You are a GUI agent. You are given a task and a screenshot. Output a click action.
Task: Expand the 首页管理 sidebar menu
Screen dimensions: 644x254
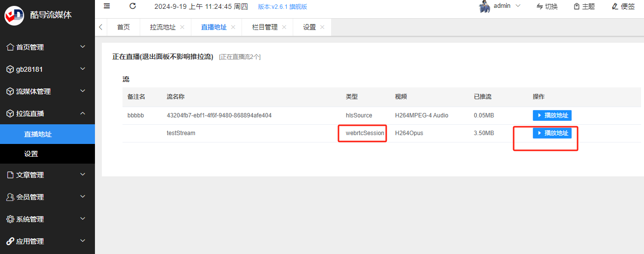coord(47,47)
